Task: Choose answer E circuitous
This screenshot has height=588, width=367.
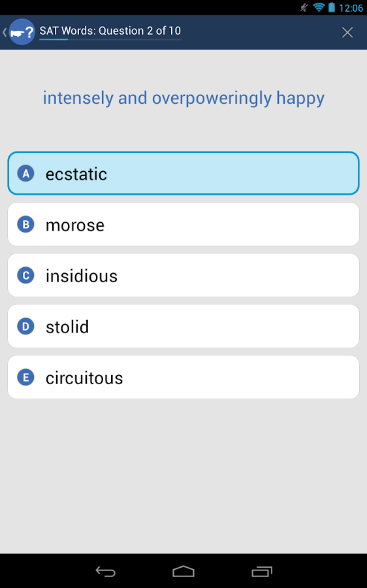Action: coord(183,377)
